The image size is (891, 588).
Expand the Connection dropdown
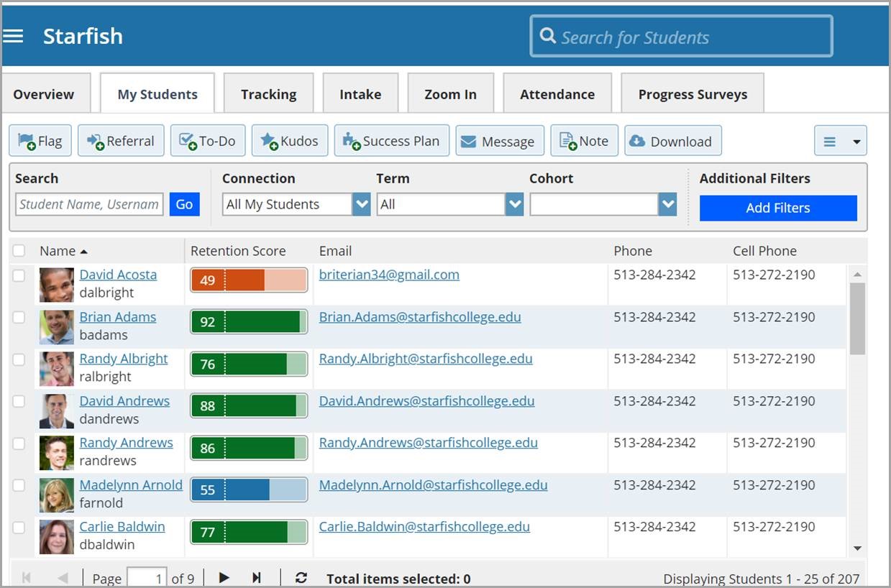[361, 205]
